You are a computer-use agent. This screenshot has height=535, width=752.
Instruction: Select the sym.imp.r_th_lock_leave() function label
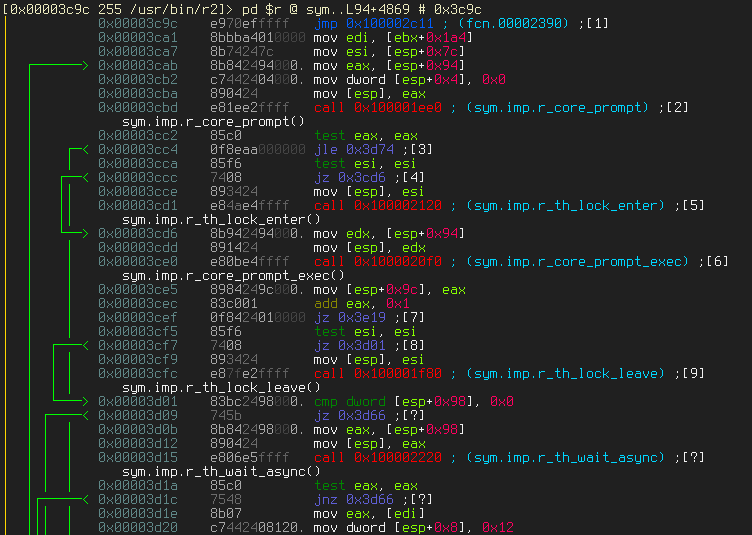point(220,386)
